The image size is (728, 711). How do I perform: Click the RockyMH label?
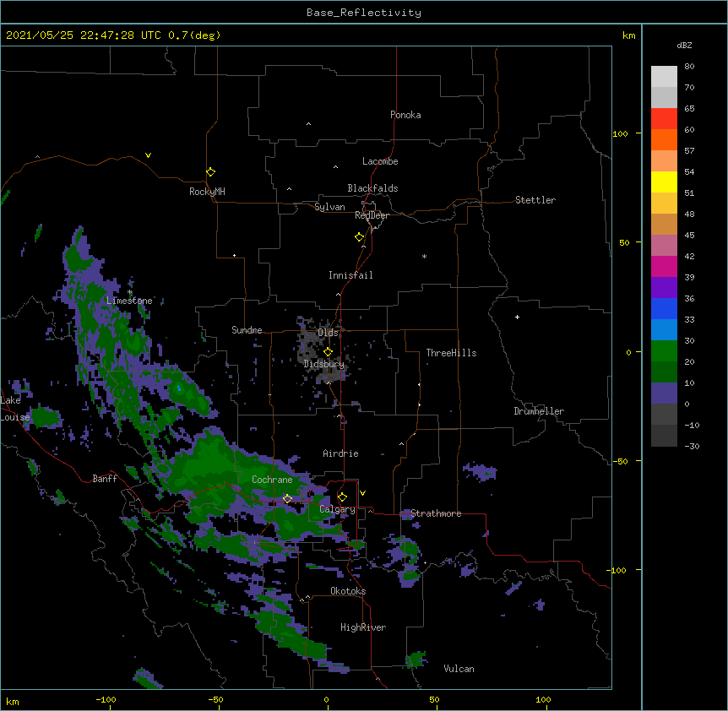click(x=207, y=192)
